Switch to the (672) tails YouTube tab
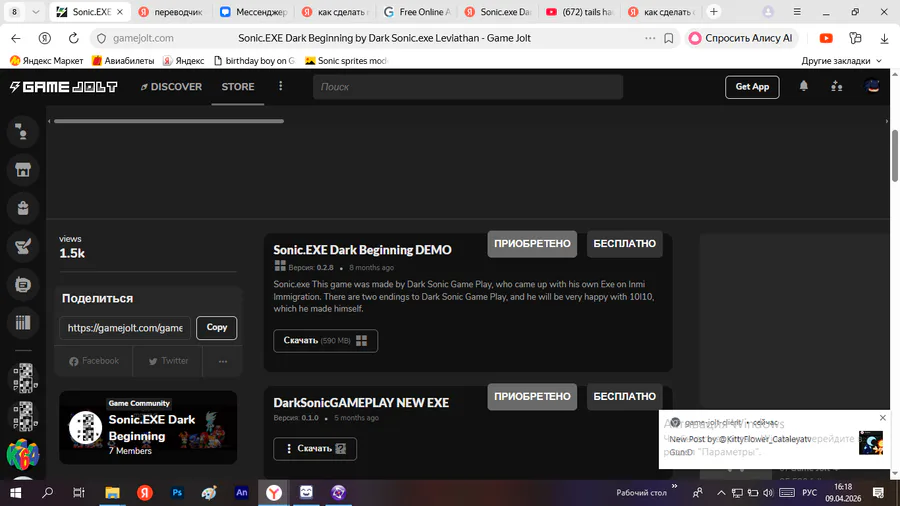The width and height of the screenshot is (900, 506). tap(580, 12)
